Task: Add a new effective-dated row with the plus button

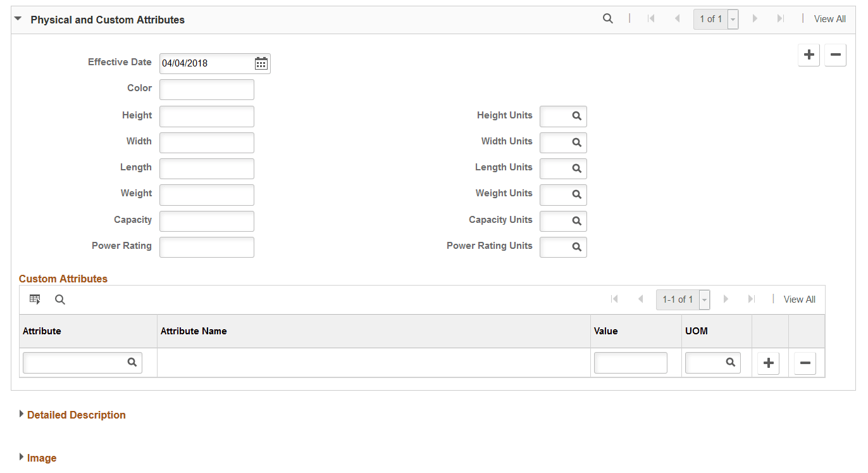Action: click(809, 54)
